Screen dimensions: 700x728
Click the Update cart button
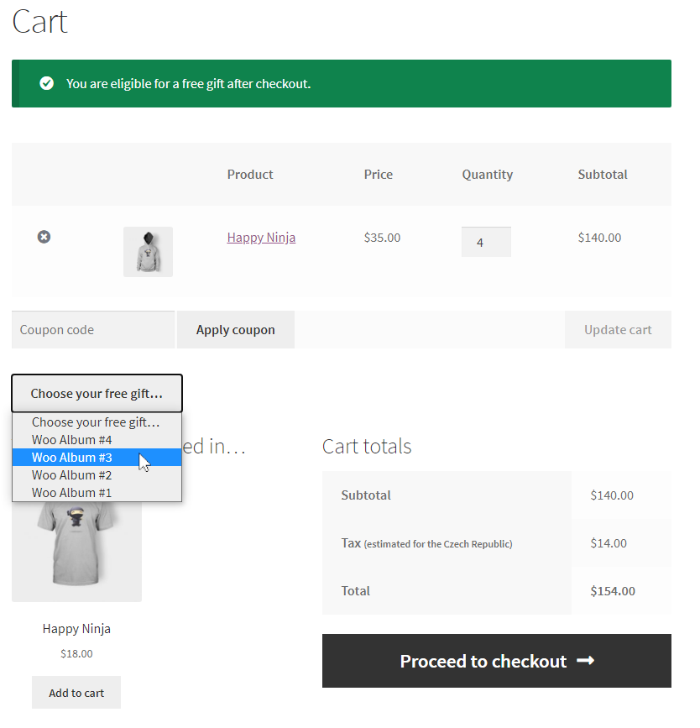tap(618, 330)
